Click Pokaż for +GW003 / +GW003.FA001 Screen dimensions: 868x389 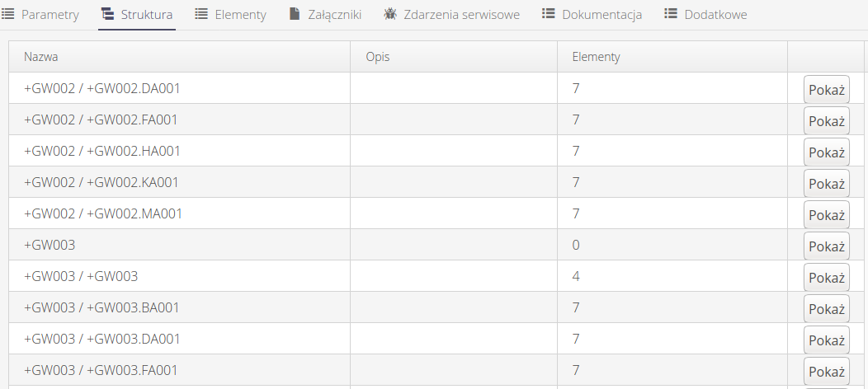click(x=826, y=371)
